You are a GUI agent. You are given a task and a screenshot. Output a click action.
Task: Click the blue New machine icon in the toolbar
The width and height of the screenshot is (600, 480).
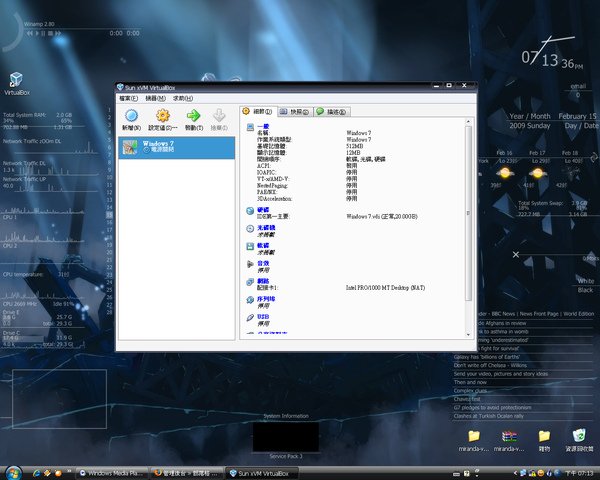point(131,115)
